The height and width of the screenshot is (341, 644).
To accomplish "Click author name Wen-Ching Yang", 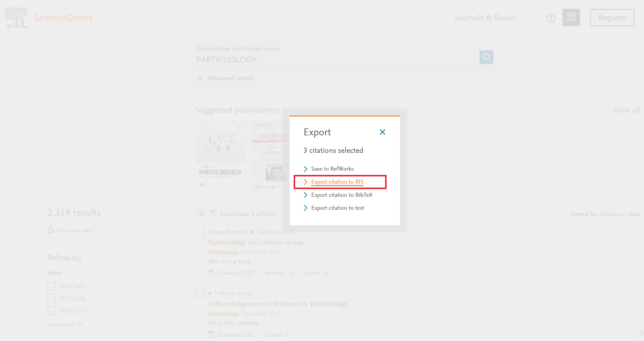I will pyautogui.click(x=229, y=261).
